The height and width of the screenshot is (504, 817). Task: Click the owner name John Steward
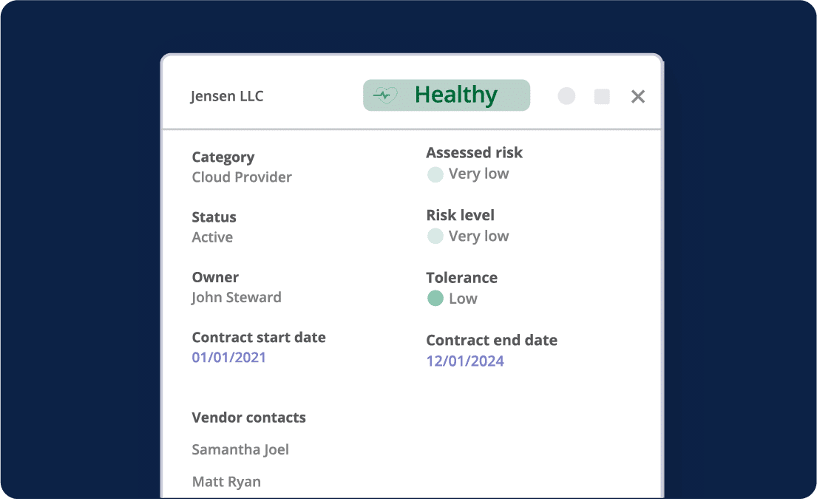point(237,298)
